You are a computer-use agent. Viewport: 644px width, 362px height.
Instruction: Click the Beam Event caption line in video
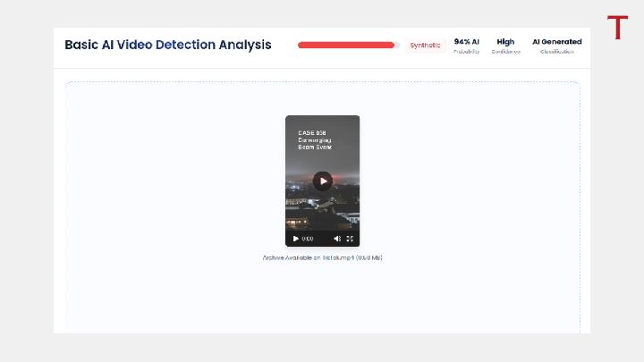(x=315, y=147)
